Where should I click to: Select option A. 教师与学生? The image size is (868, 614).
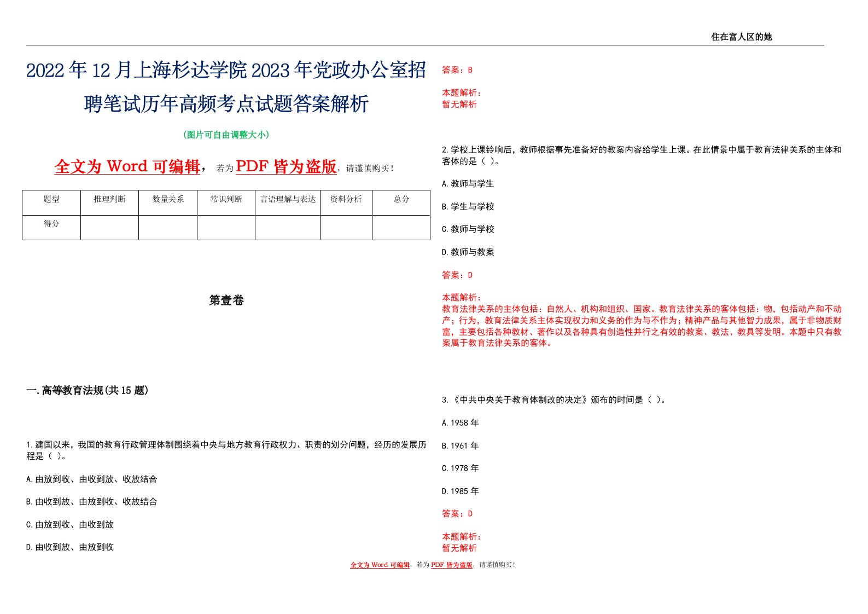tap(468, 184)
